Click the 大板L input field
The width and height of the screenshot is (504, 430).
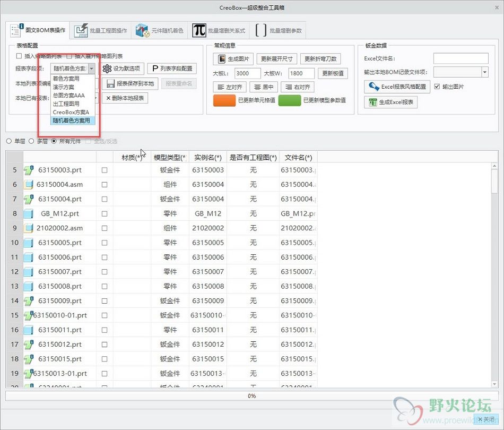click(x=248, y=73)
